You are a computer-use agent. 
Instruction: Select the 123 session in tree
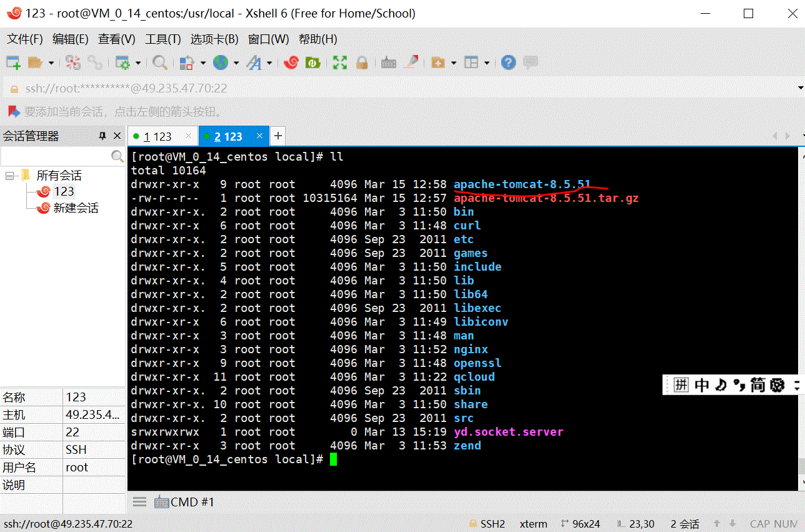click(64, 191)
